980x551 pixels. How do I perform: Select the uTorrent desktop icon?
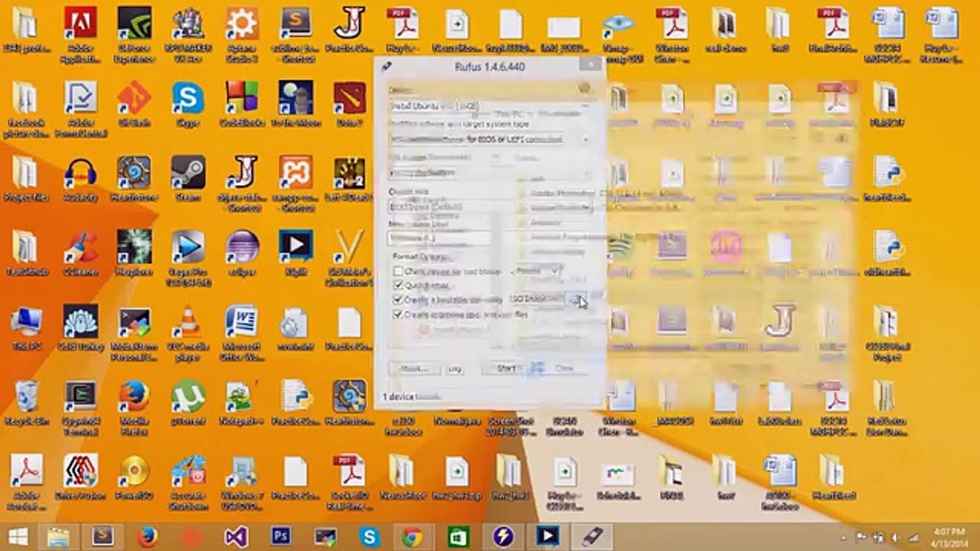pyautogui.click(x=188, y=403)
